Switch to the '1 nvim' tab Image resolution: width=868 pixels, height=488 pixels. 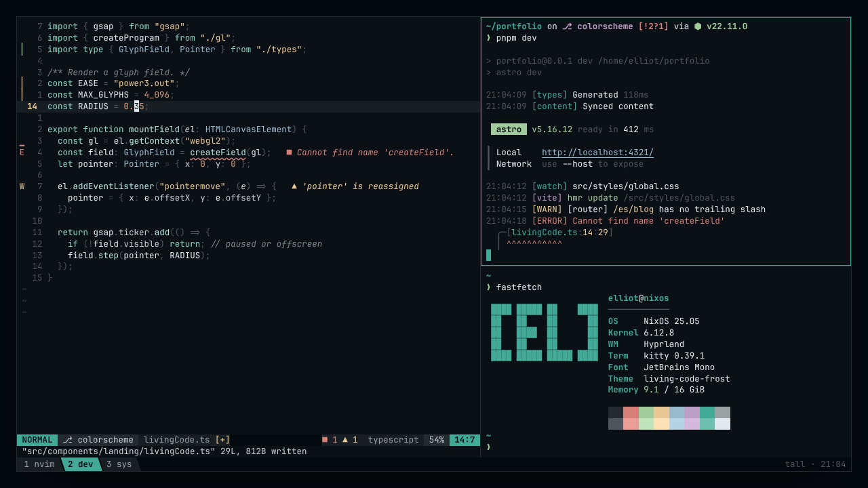(x=39, y=464)
